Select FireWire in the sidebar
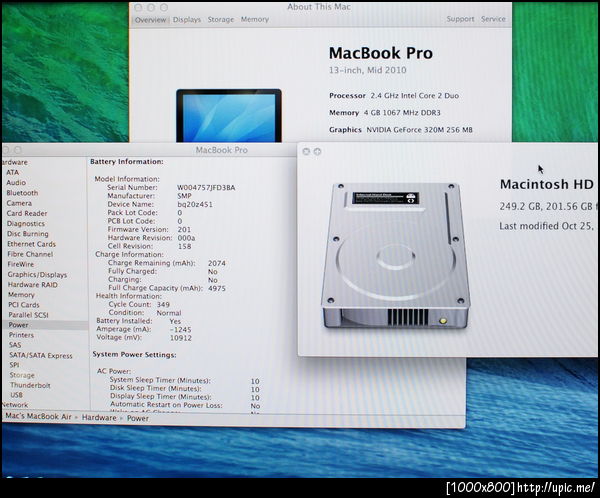This screenshot has height=498, width=600. click(21, 264)
